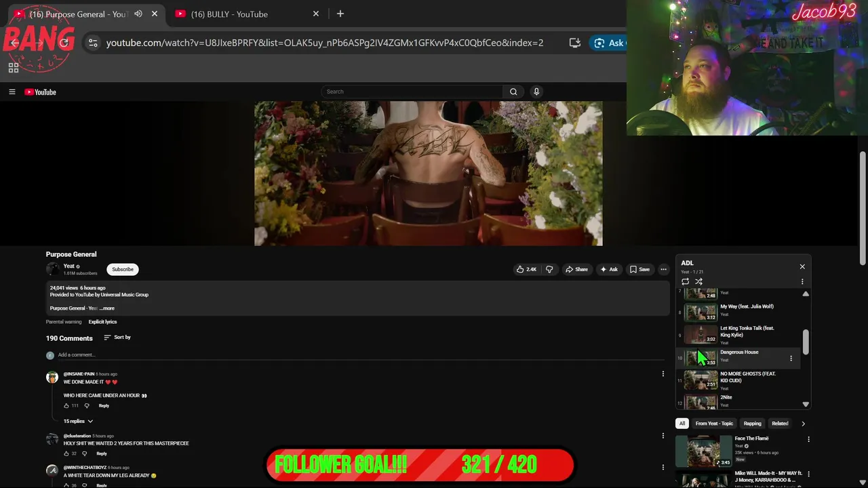The image size is (868, 488).
Task: Go to YouTube home via logo
Action: point(40,91)
